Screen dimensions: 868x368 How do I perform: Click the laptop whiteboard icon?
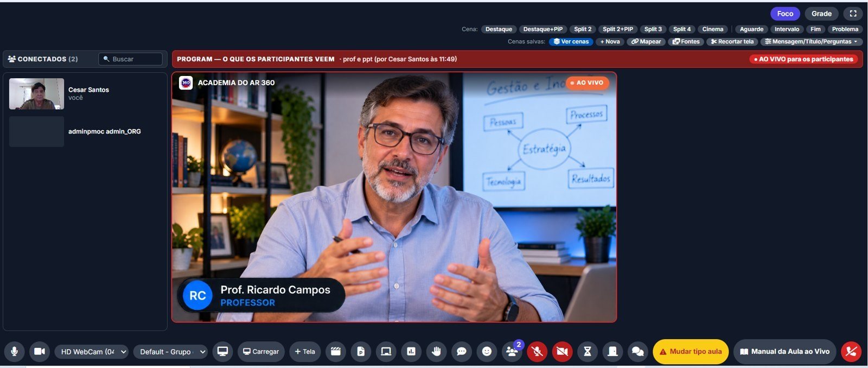386,352
